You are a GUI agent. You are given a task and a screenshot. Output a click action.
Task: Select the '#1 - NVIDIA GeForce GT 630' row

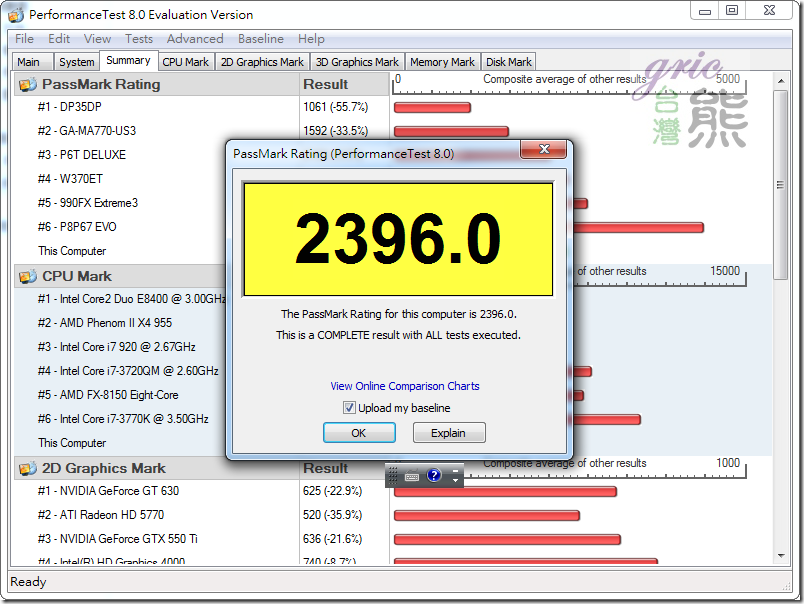click(108, 491)
